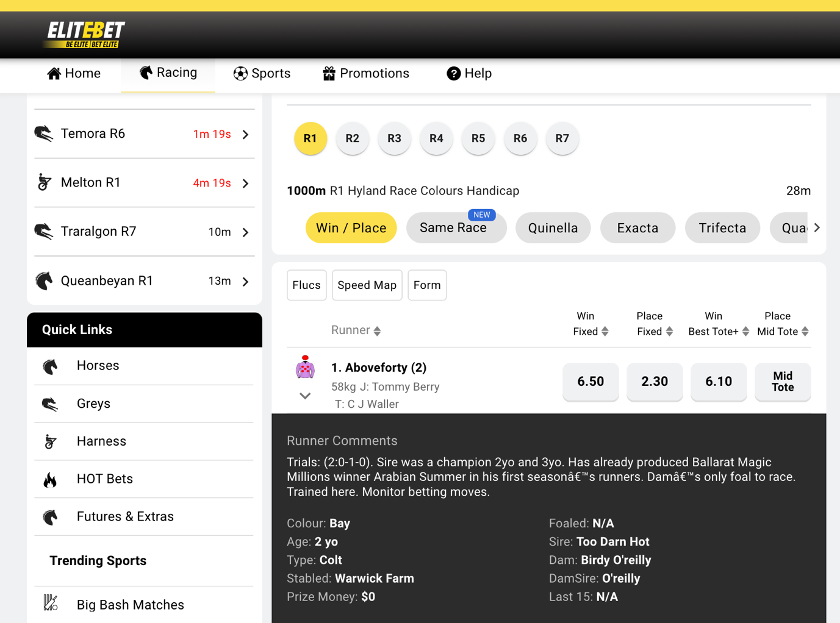Click the question mark Help icon
Screen dimensions: 840x623
(453, 73)
